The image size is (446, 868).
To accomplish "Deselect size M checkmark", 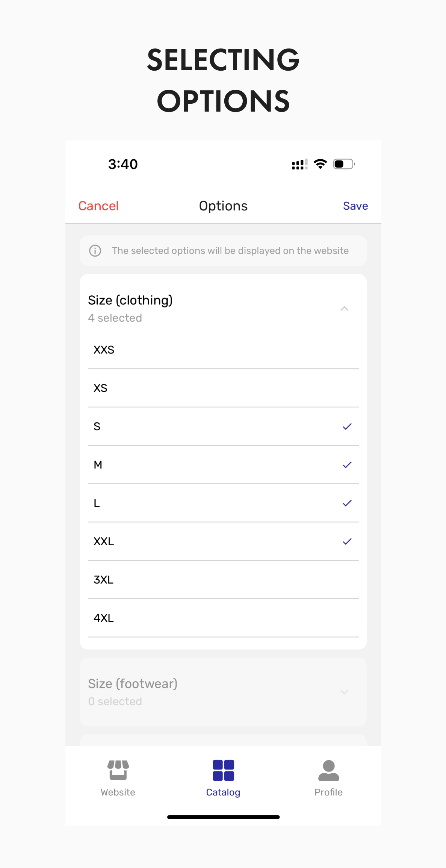I will point(347,465).
